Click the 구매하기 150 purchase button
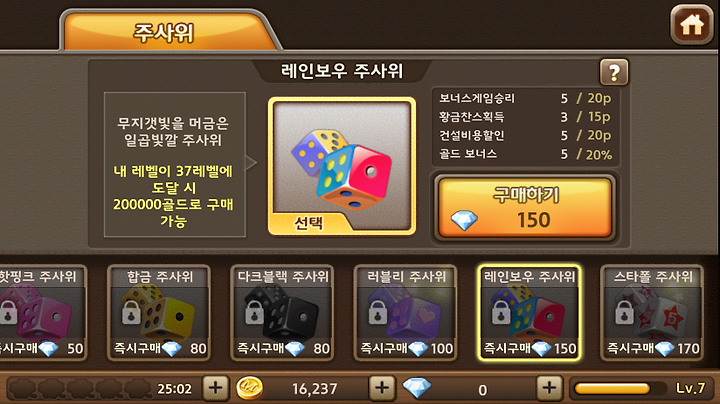 pos(524,208)
